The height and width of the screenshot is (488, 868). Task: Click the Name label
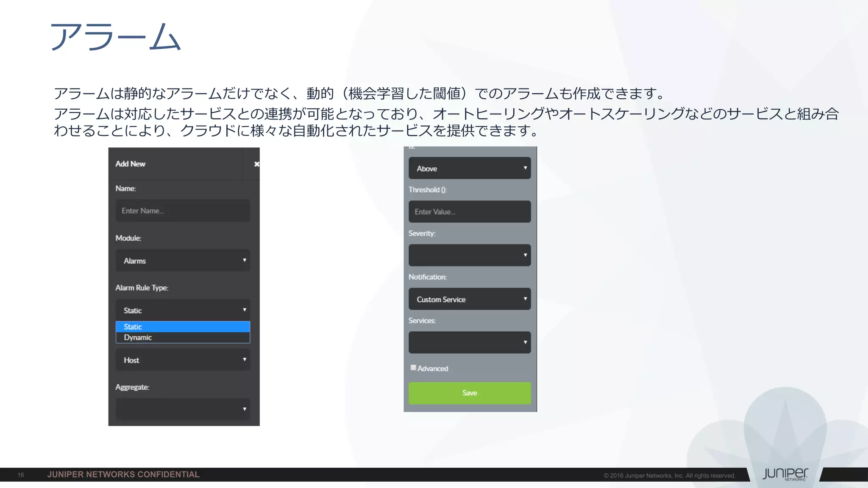(x=126, y=189)
